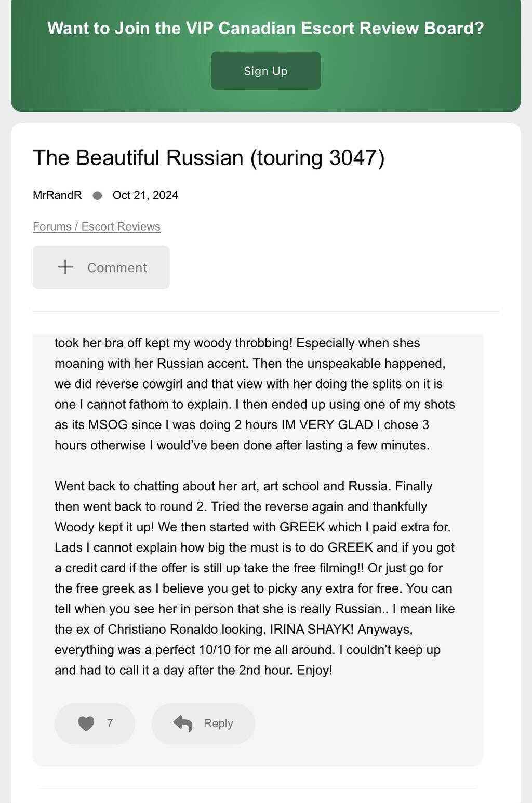Click the plus icon beside Comment
The image size is (532, 803).
pos(65,267)
